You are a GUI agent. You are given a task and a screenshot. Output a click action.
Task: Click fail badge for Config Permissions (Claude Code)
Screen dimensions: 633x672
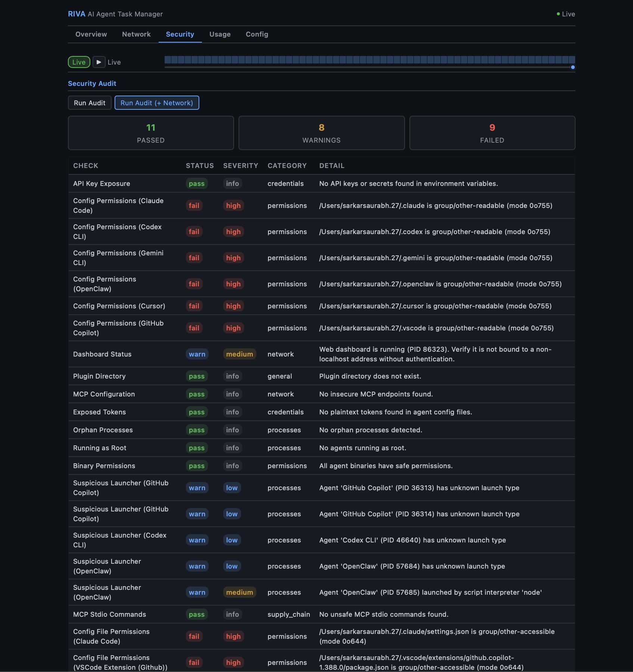tap(194, 206)
